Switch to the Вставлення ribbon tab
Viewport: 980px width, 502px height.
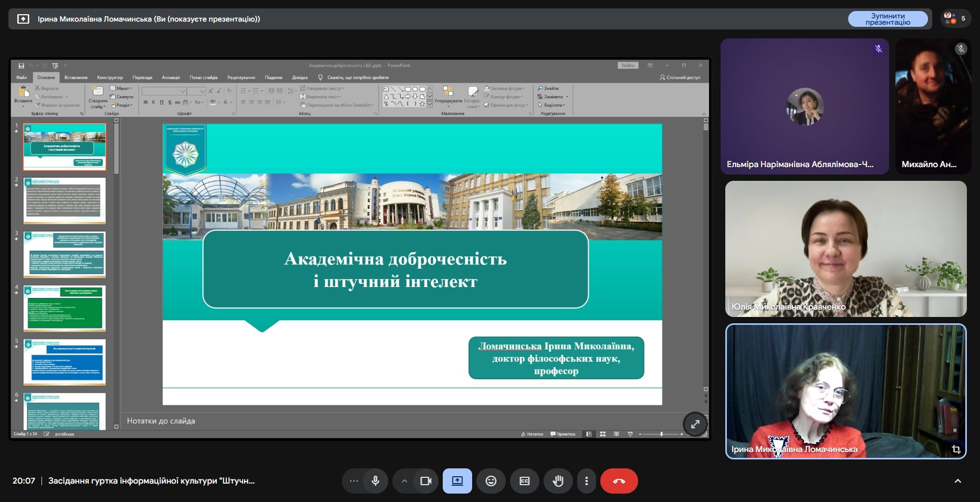click(76, 77)
